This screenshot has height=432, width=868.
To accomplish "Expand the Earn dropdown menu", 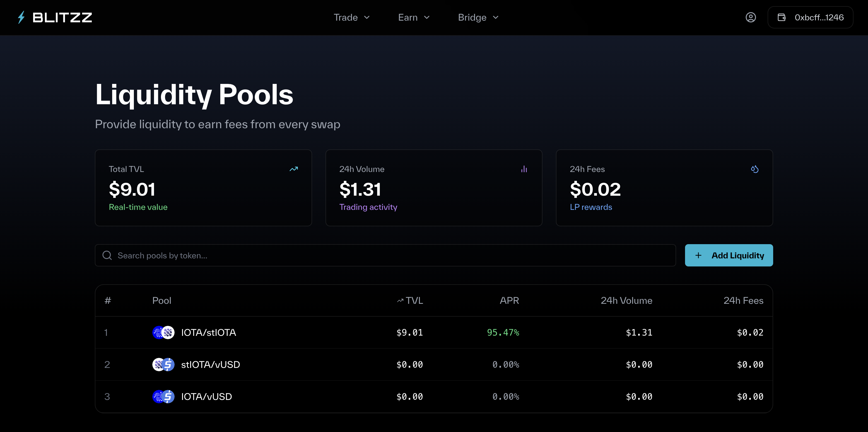I will [414, 18].
